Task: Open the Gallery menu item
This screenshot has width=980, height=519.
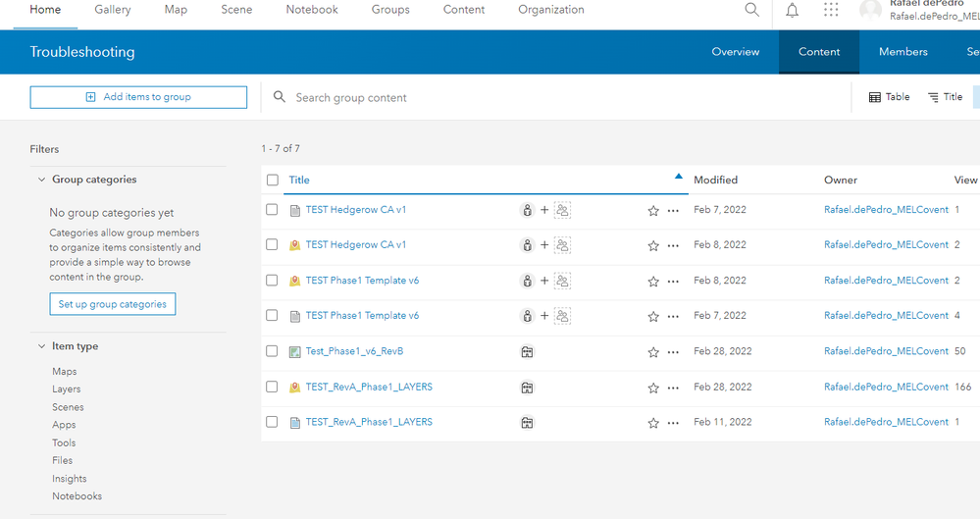Action: click(113, 10)
